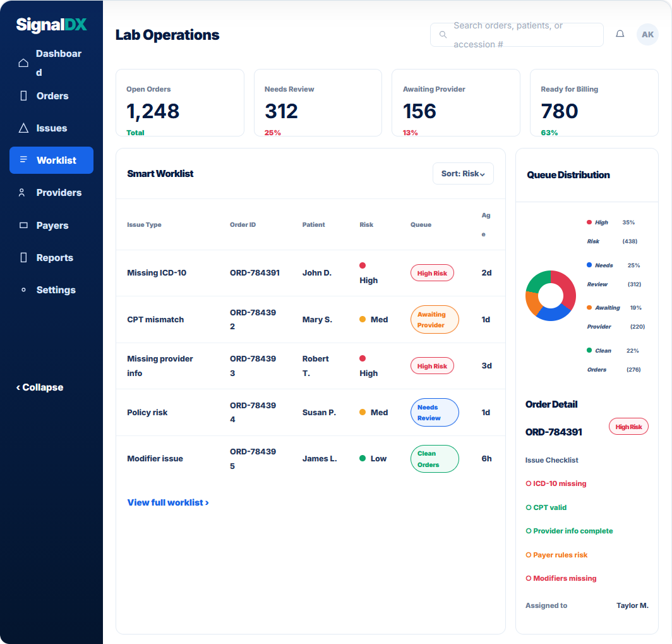The width and height of the screenshot is (672, 644).
Task: Toggle the CPT valid checklist circle
Action: coord(528,507)
